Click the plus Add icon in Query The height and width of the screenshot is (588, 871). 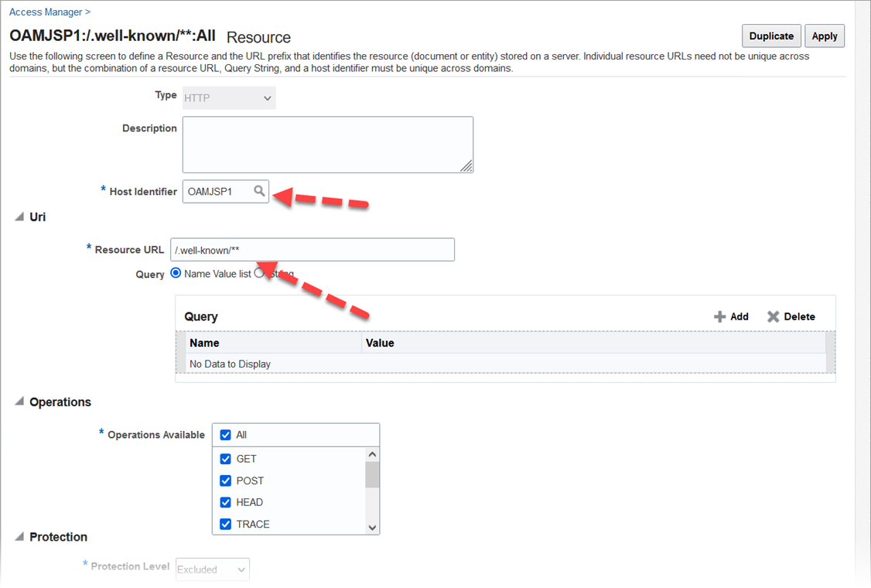pyautogui.click(x=719, y=316)
